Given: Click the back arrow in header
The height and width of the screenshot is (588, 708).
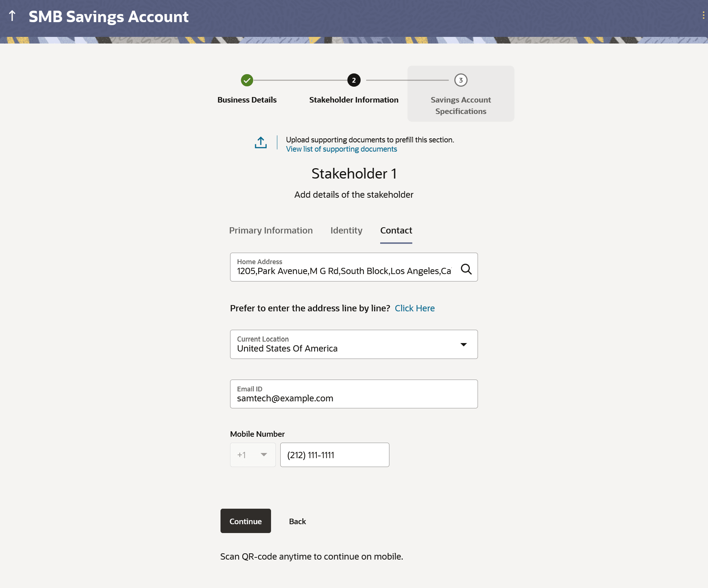Looking at the screenshot, I should [12, 16].
